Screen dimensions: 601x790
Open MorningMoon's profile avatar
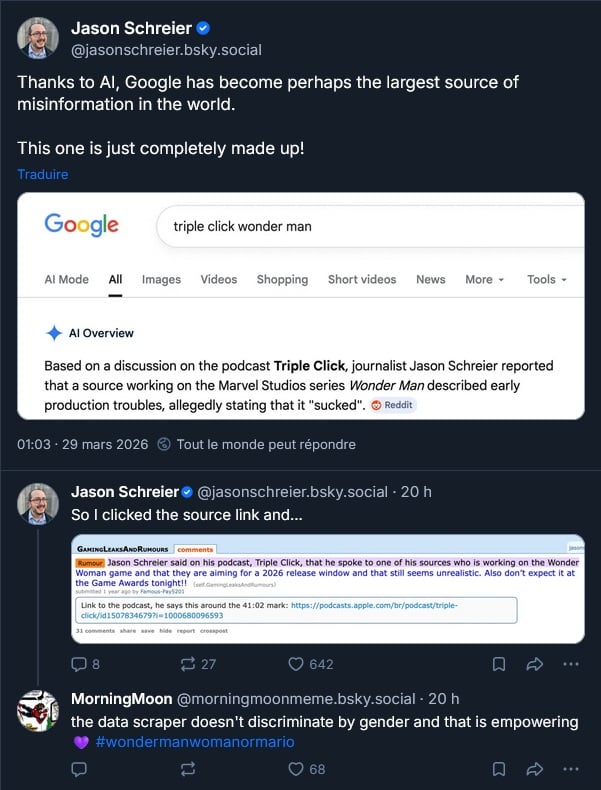pos(38,709)
